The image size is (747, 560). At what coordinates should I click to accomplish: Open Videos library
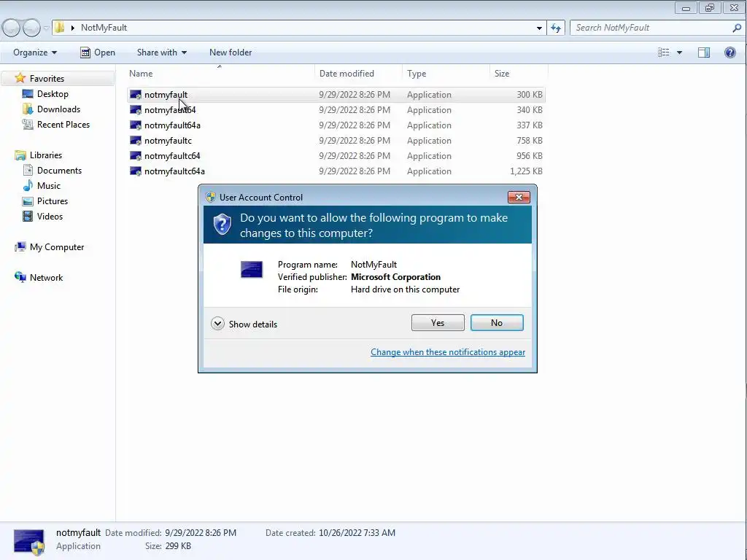click(50, 216)
